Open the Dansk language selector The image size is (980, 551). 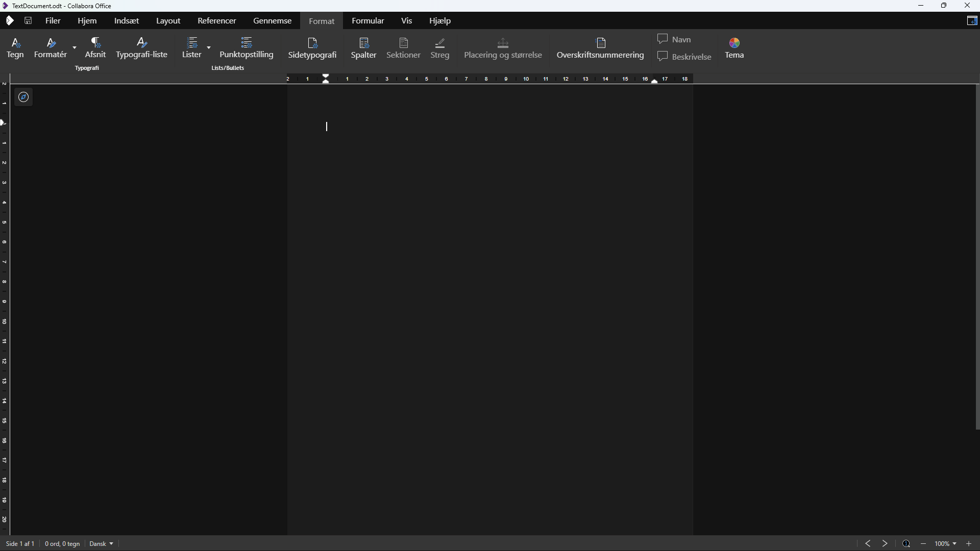pyautogui.click(x=101, y=543)
